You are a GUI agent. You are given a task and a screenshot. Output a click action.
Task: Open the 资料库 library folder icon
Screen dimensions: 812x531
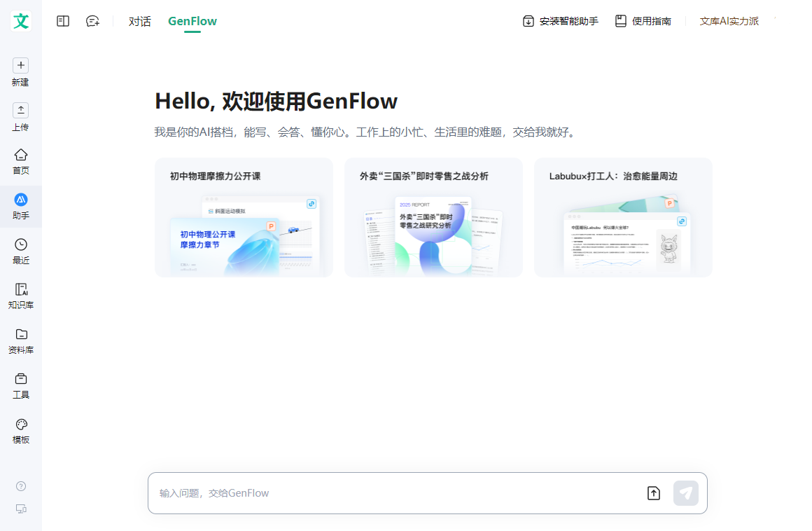[20, 335]
